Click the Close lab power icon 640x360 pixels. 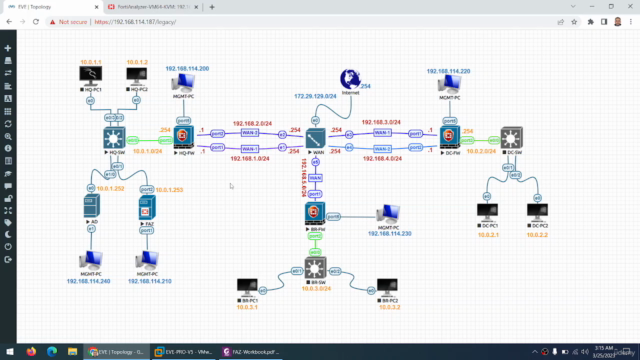tap(8, 247)
